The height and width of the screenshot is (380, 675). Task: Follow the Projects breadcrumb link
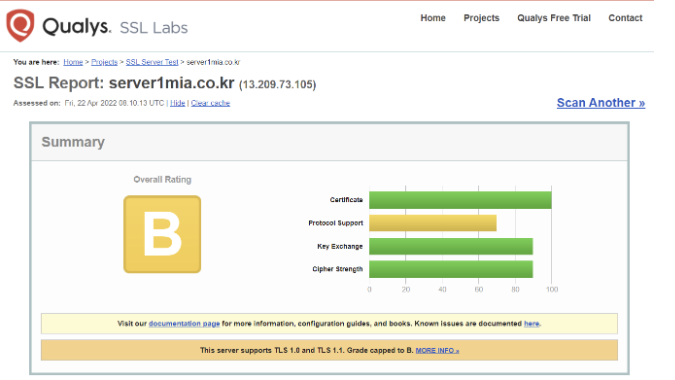tap(104, 62)
